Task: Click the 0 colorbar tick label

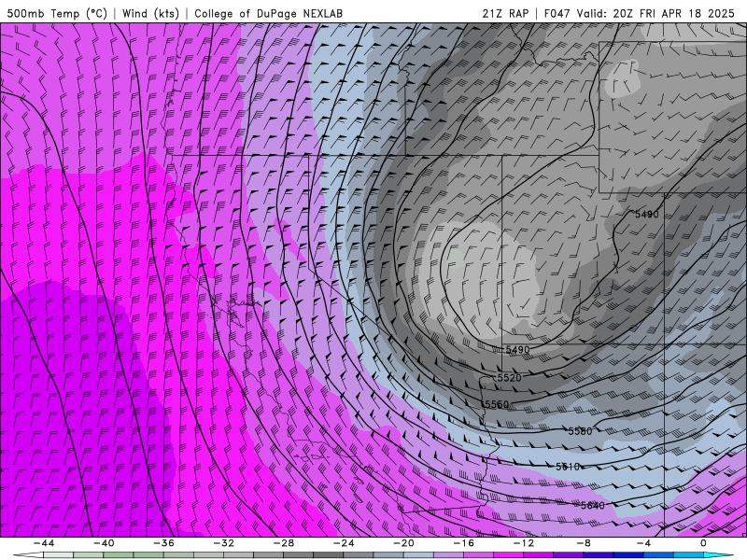Action: pyautogui.click(x=703, y=543)
